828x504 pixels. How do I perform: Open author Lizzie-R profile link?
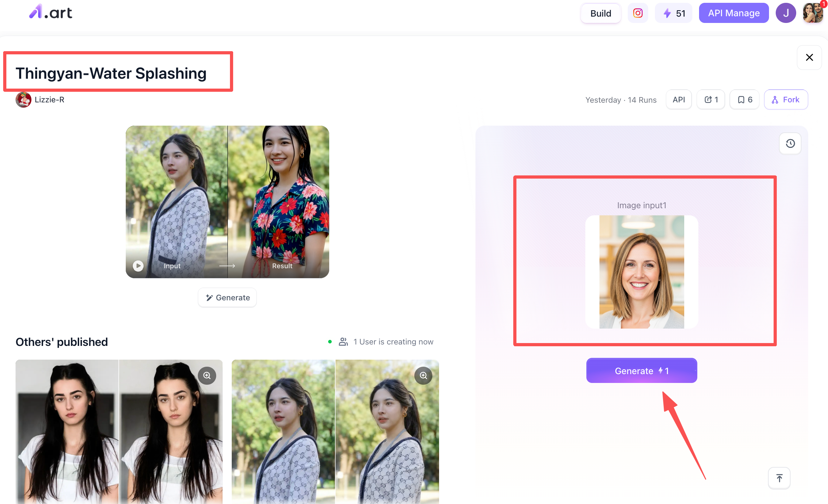[x=49, y=100]
